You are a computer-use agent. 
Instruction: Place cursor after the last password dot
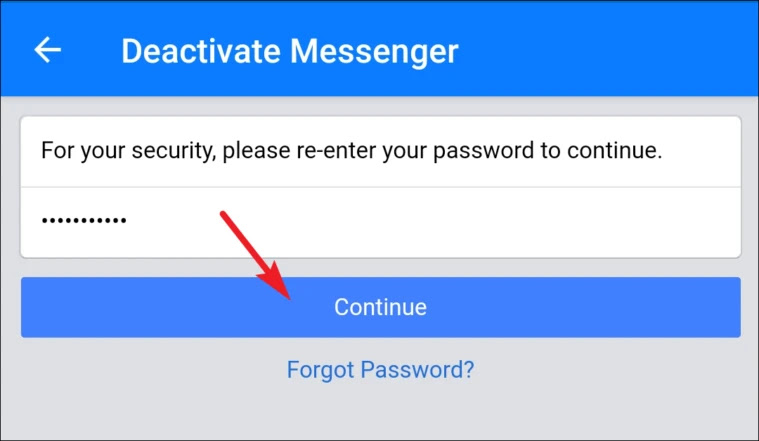[x=128, y=220]
